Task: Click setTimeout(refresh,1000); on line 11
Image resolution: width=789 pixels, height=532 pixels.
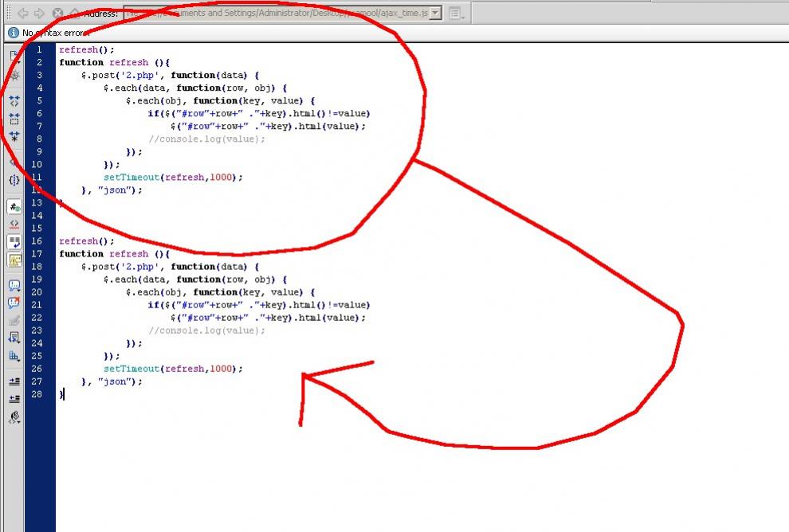Action: [x=173, y=177]
